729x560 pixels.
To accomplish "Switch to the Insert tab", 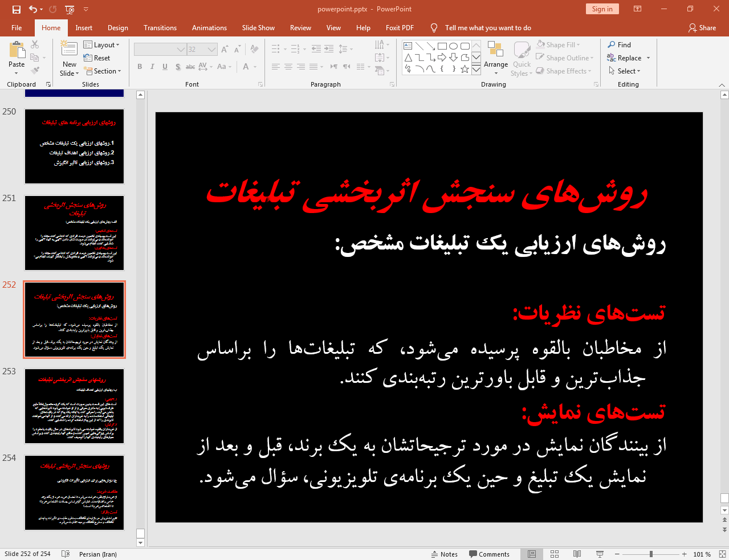I will [x=84, y=27].
